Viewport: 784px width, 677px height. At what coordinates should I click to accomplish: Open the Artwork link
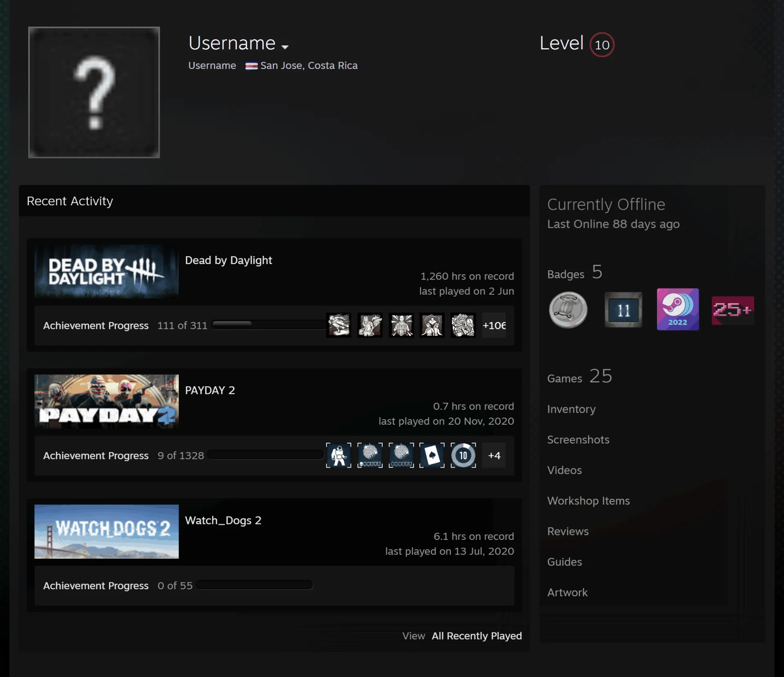[567, 593]
